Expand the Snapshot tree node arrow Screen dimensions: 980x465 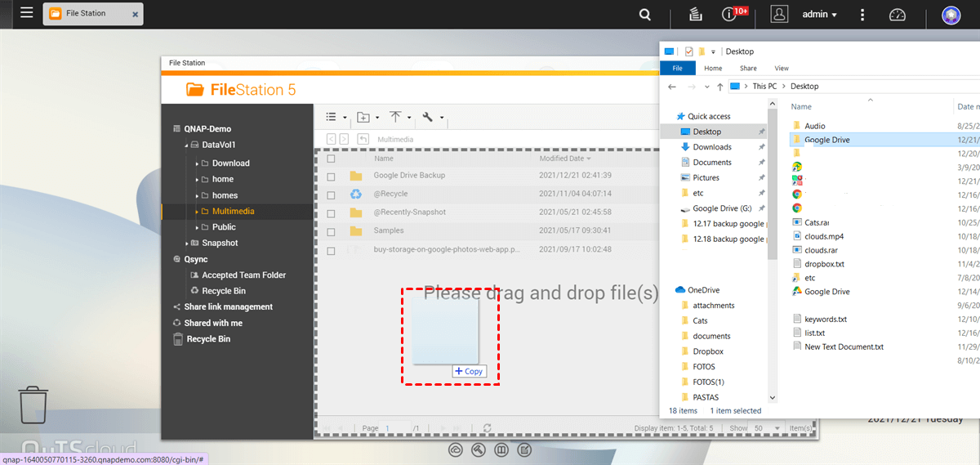pyautogui.click(x=187, y=244)
